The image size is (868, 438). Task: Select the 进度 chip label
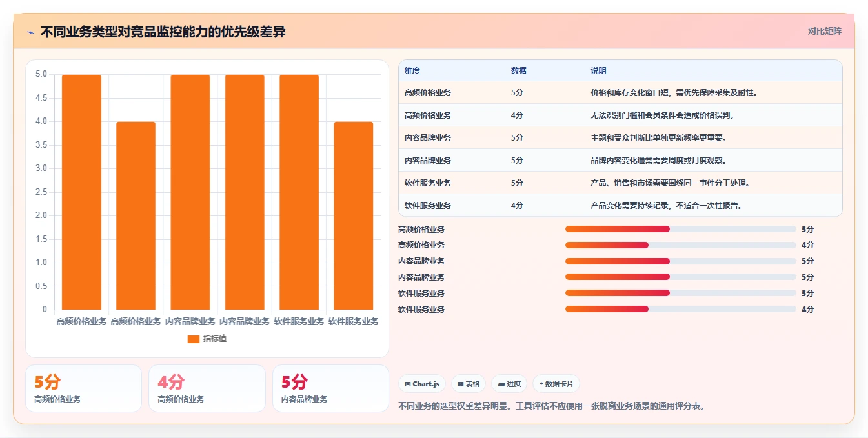(514, 384)
